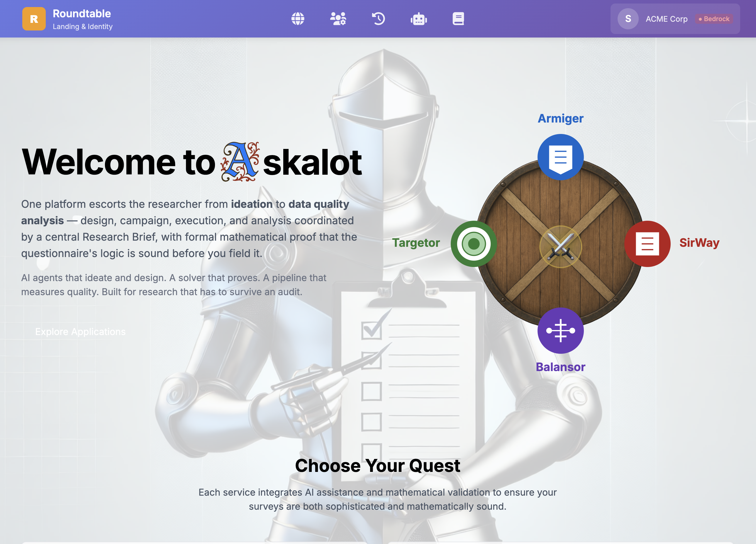Open the ACME Corp account menu
This screenshot has height=544, width=756.
click(x=675, y=19)
